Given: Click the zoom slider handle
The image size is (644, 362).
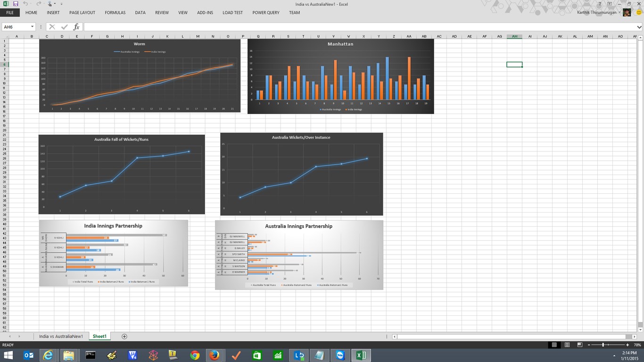Looking at the screenshot, I should point(603,345).
